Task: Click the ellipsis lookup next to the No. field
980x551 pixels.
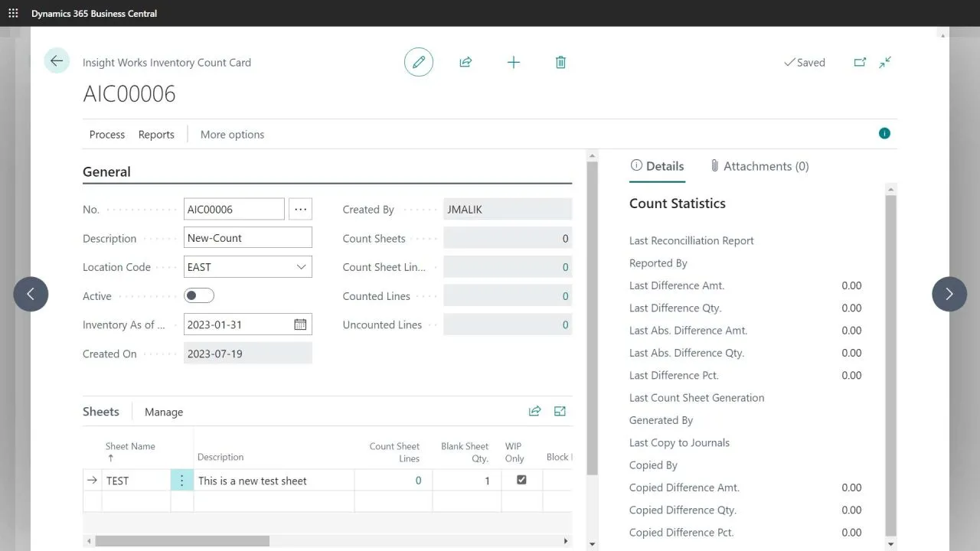Action: (299, 208)
